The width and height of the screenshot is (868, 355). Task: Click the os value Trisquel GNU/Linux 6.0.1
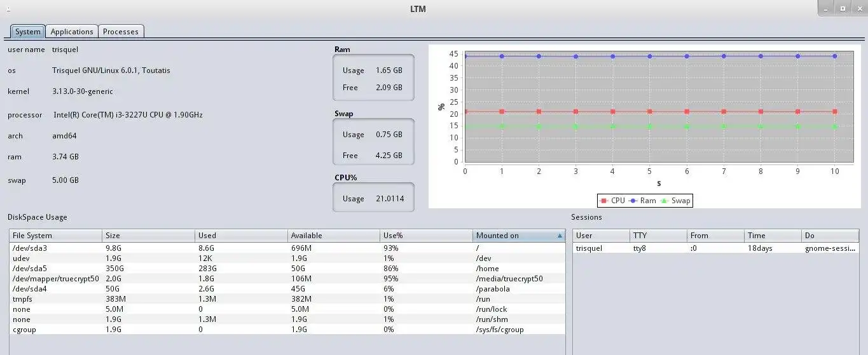pos(111,70)
